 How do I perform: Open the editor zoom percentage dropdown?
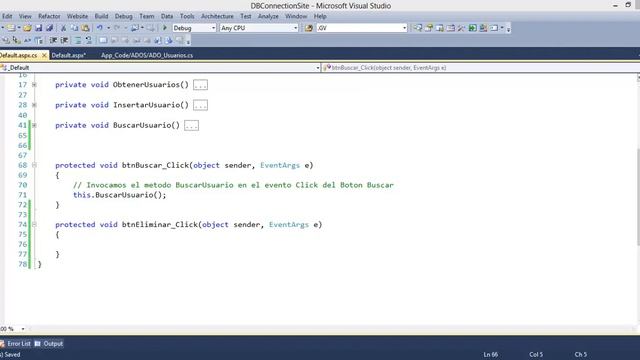click(23, 329)
